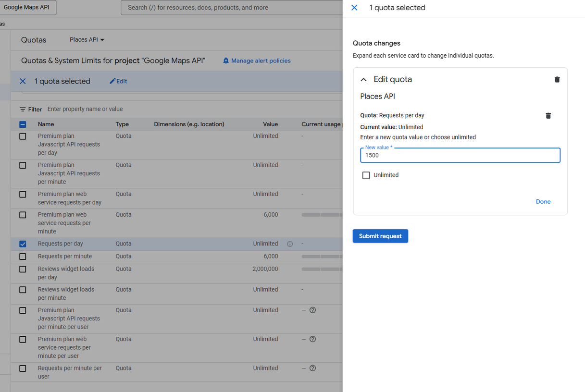Image resolution: width=585 pixels, height=392 pixels.
Task: Click the Dimensions column header
Action: point(189,124)
